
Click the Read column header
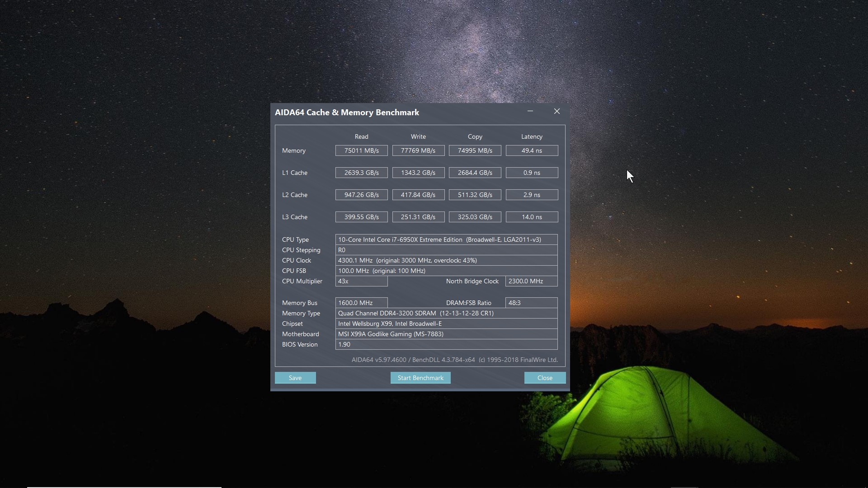point(362,136)
